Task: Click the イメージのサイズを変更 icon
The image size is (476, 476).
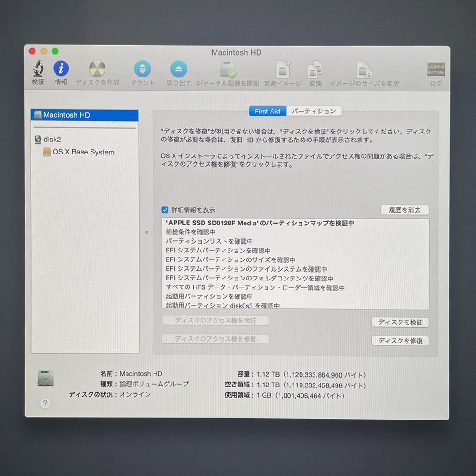Action: click(x=364, y=70)
